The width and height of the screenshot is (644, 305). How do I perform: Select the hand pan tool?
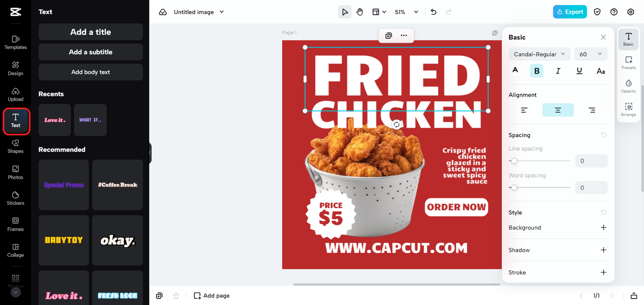pos(360,12)
